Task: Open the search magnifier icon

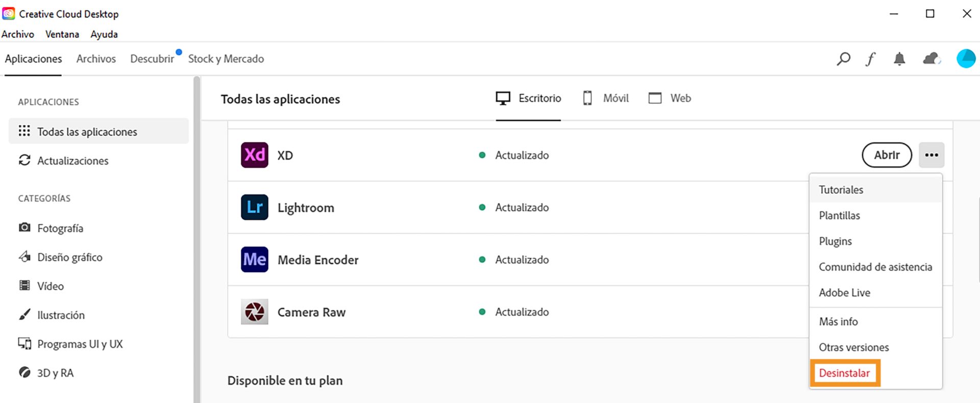Action: pyautogui.click(x=843, y=59)
